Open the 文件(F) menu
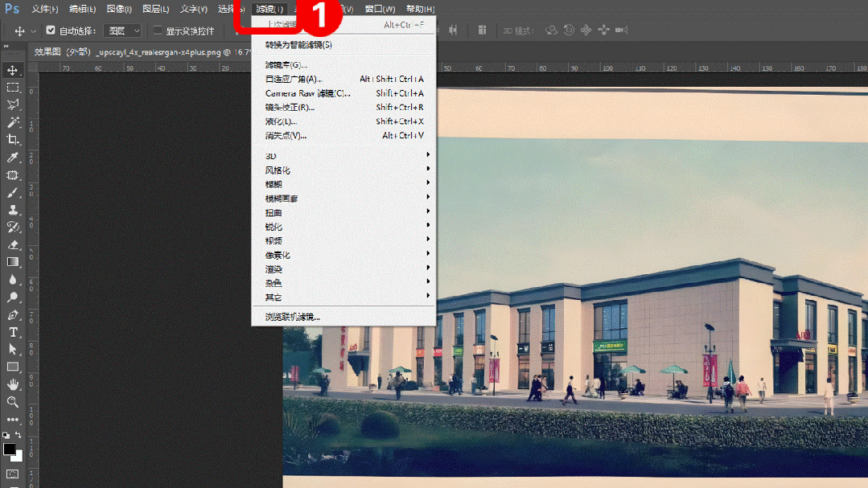868x488 pixels. (44, 9)
